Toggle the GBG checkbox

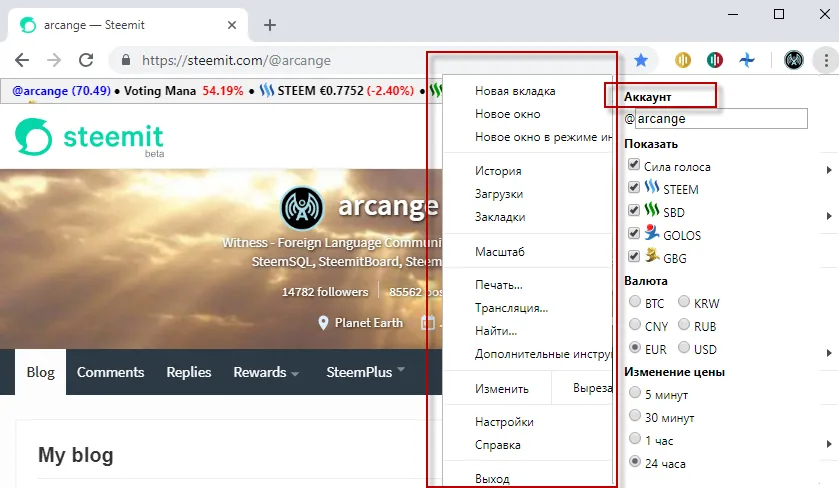pyautogui.click(x=634, y=256)
